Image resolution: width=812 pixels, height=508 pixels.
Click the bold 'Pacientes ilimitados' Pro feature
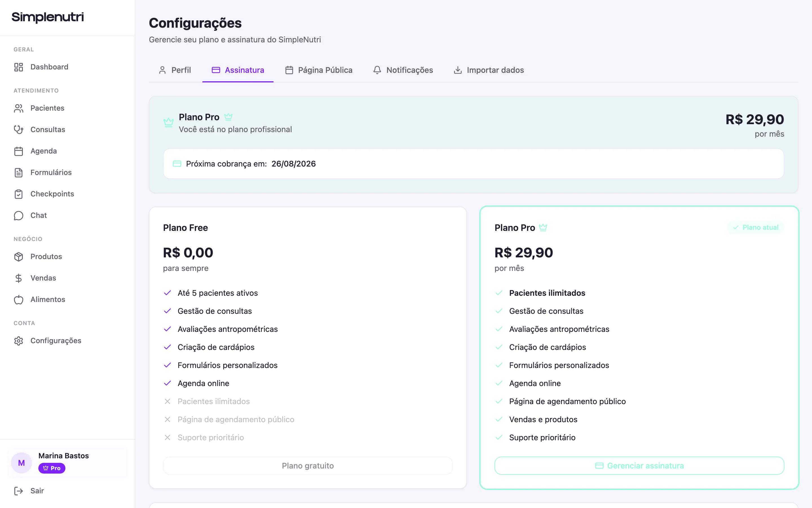547,293
